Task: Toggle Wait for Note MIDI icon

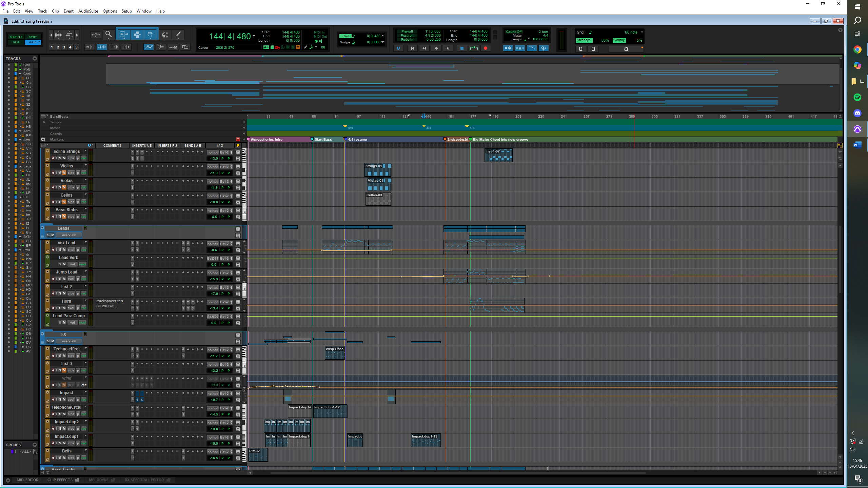Action: coord(508,48)
